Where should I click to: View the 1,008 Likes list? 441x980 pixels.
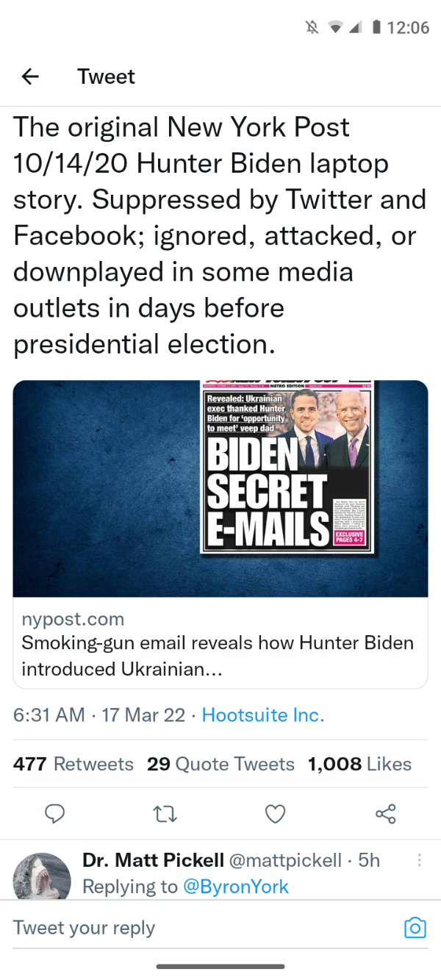[360, 764]
